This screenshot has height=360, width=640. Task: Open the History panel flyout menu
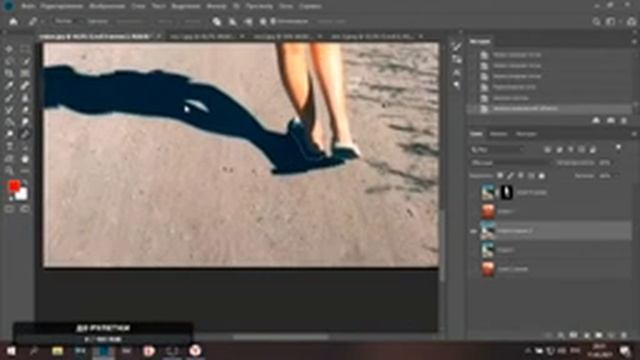coord(634,42)
